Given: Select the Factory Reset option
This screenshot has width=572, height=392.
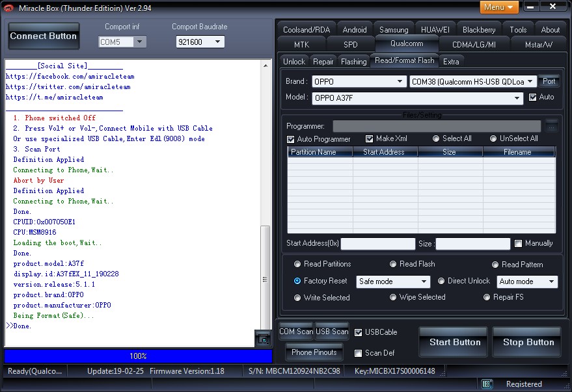Looking at the screenshot, I should (x=297, y=281).
